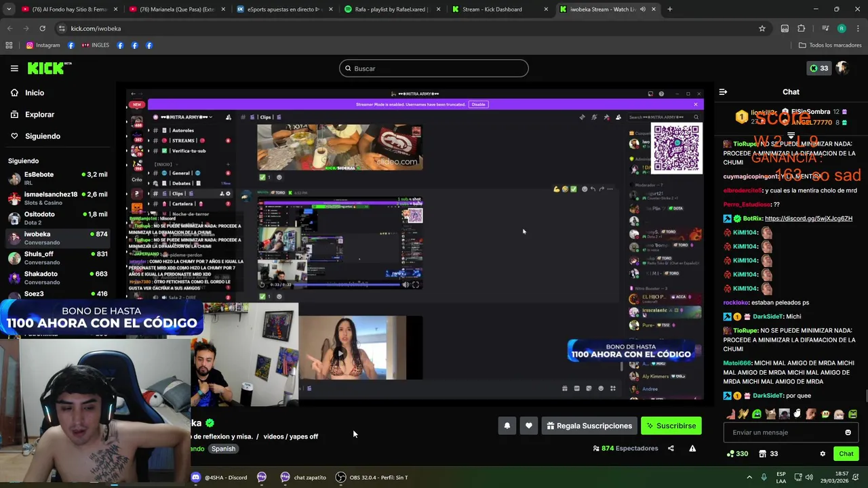Click the browser back arrow
Screen dimensions: 868x488
(x=10, y=28)
